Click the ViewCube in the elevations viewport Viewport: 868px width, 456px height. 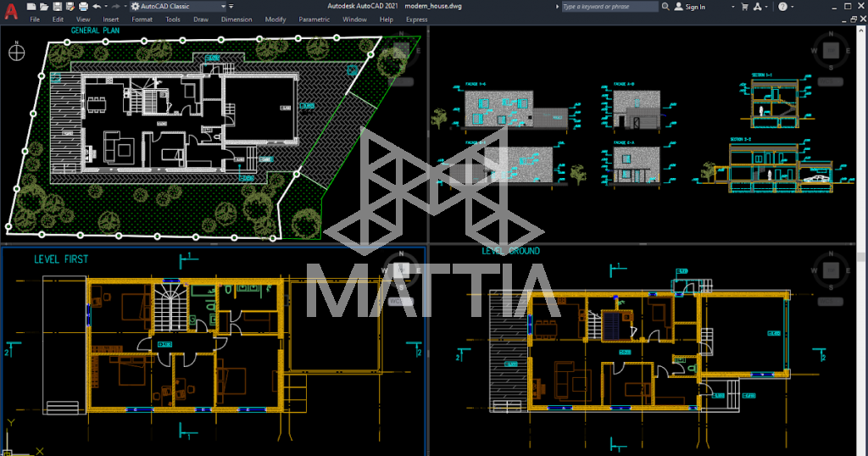830,50
